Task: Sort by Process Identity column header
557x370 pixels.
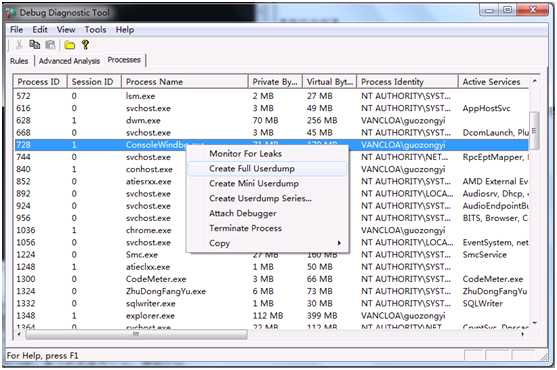Action: pyautogui.click(x=407, y=82)
